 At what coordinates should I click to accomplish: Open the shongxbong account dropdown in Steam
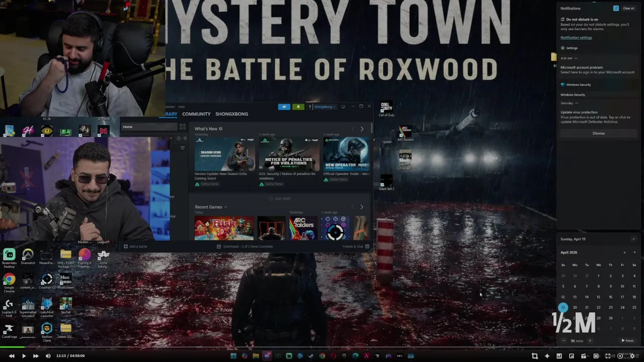click(325, 107)
